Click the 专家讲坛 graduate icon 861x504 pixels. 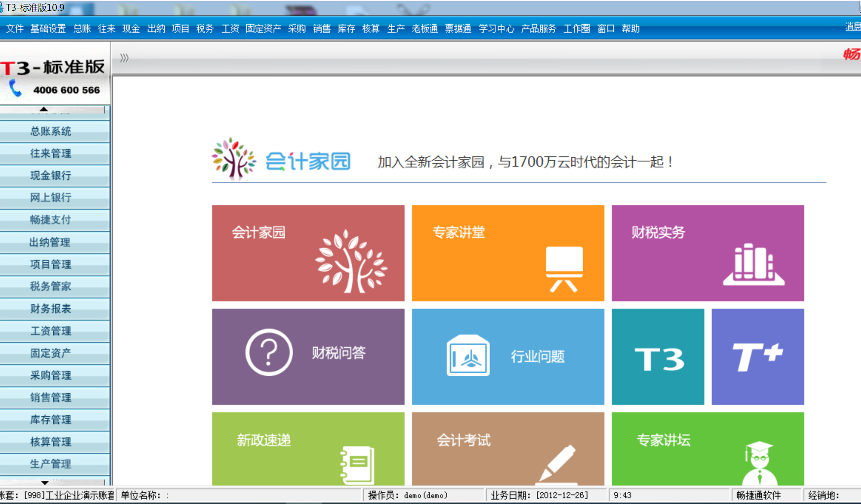click(759, 463)
